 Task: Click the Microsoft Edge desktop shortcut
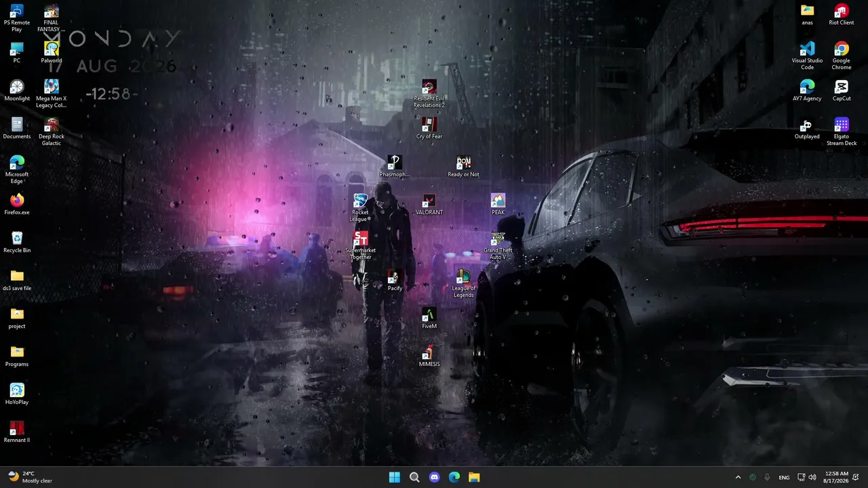[x=17, y=170]
